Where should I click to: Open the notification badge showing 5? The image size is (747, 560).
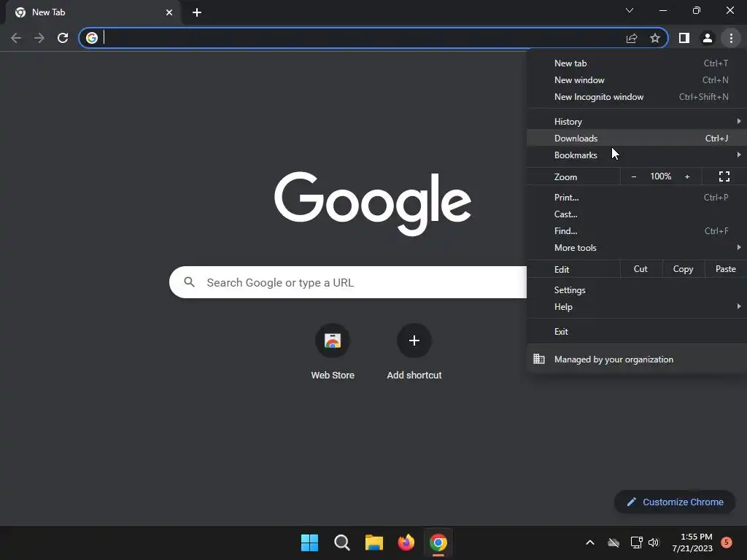pyautogui.click(x=726, y=542)
